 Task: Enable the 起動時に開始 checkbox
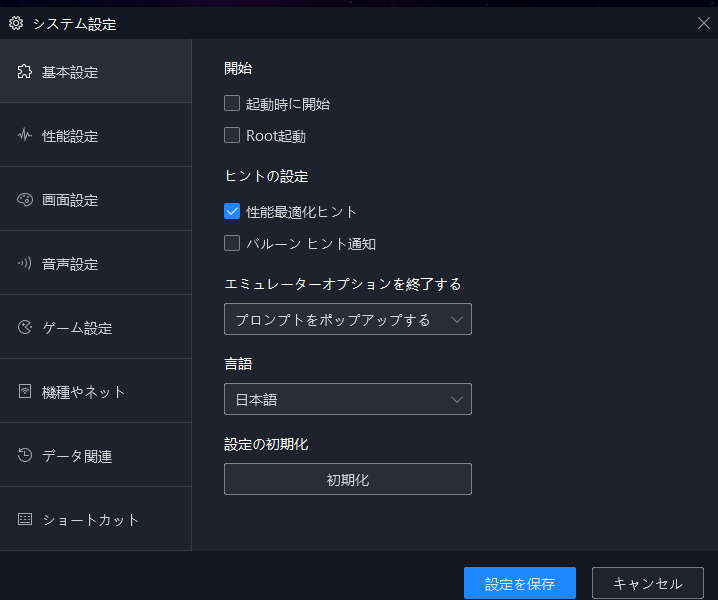click(x=232, y=104)
